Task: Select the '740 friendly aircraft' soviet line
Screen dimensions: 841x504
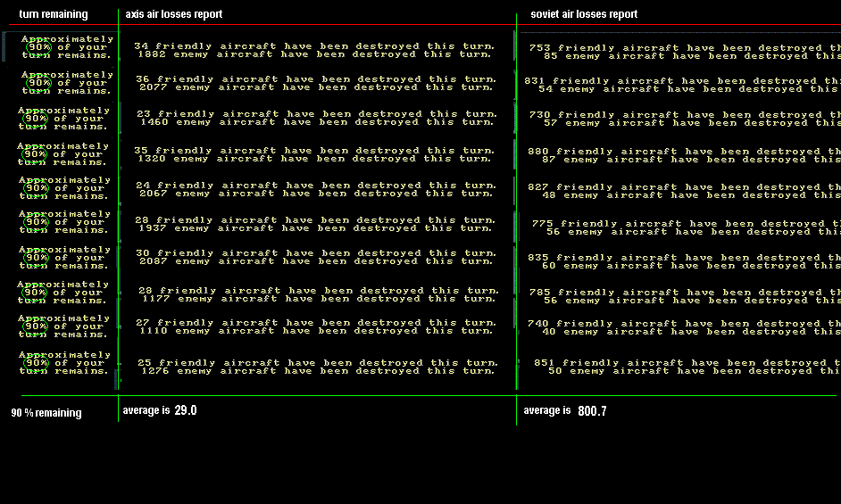Action: [x=684, y=323]
